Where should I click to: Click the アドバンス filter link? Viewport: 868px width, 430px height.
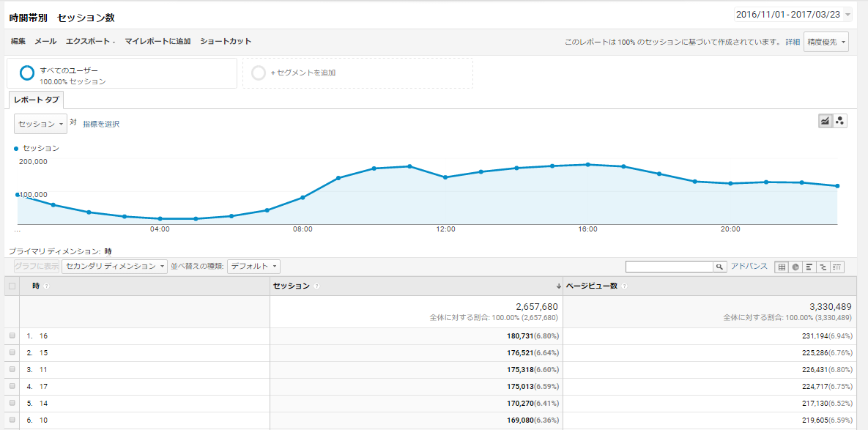749,266
